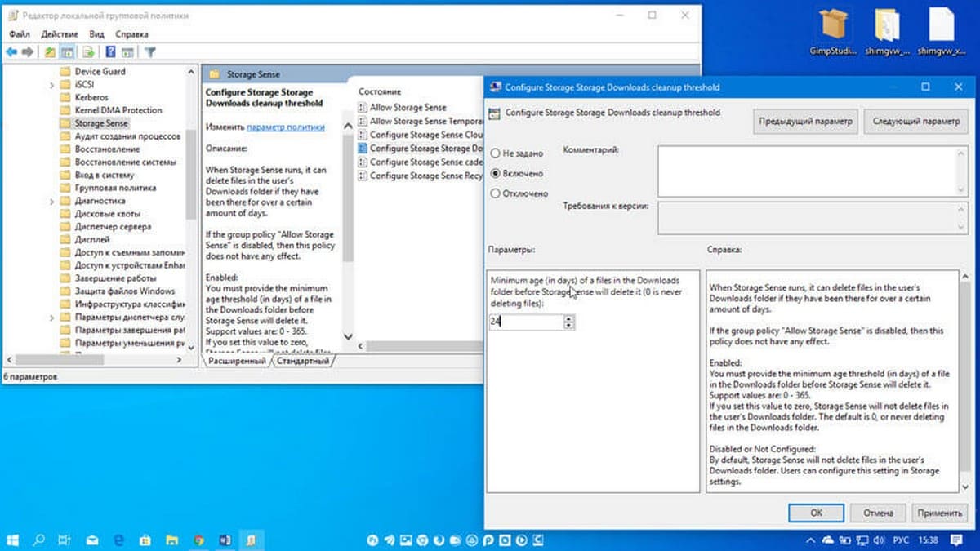Viewport: 980px width, 551px height.
Task: Increase the days value with the spinner up arrow
Action: coord(569,318)
